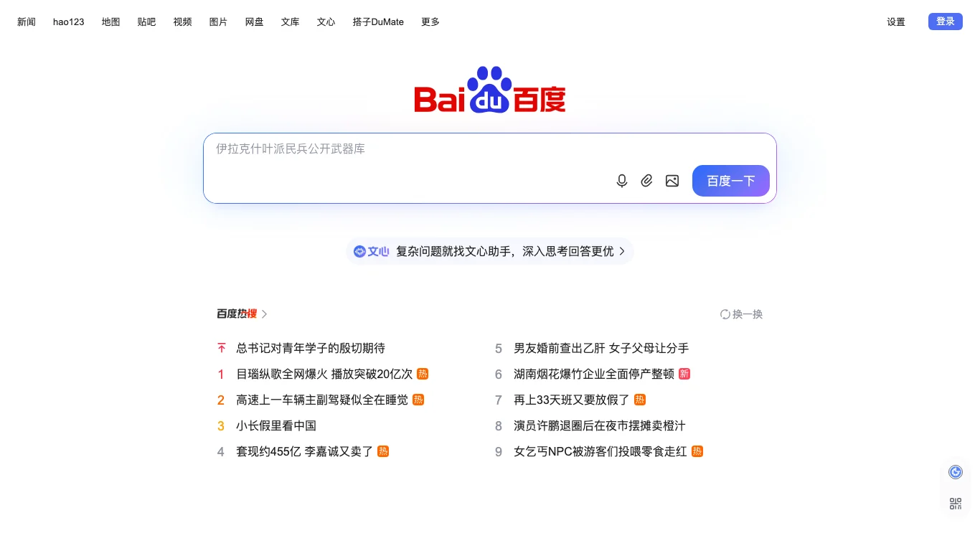Click rank number 1 in hot search
This screenshot has width=980, height=551.
pyautogui.click(x=221, y=374)
